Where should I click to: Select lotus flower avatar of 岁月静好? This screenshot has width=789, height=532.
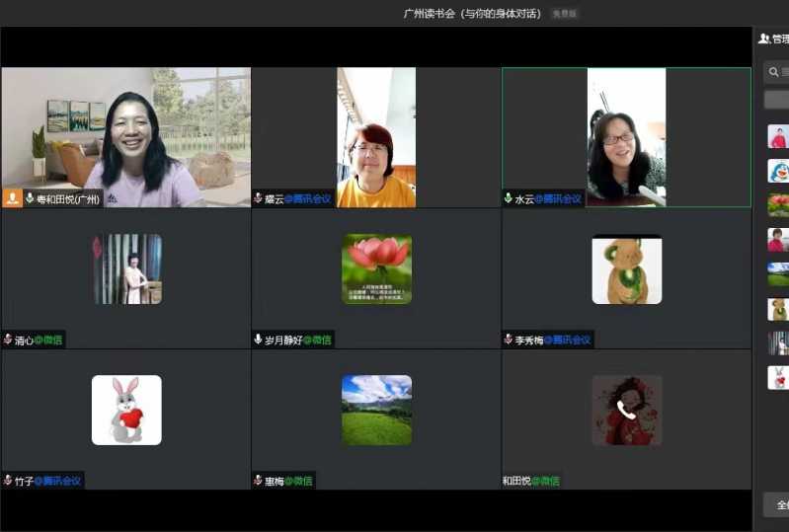tap(376, 268)
